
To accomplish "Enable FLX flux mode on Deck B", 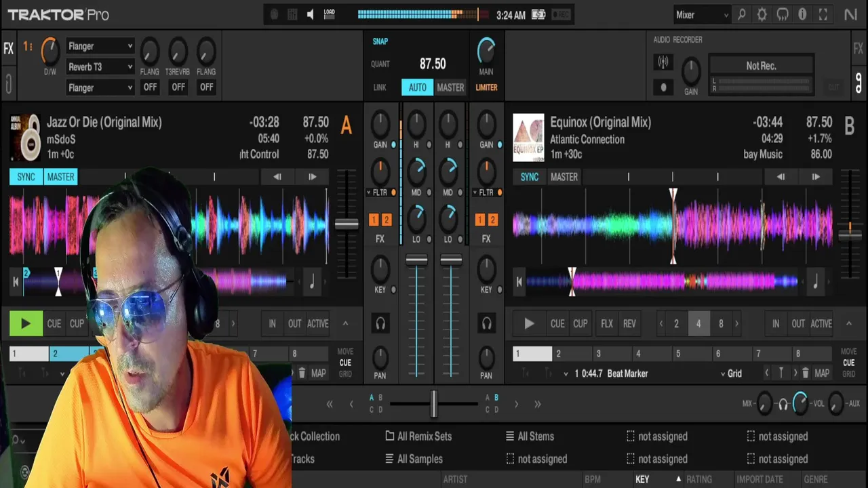I will point(607,324).
